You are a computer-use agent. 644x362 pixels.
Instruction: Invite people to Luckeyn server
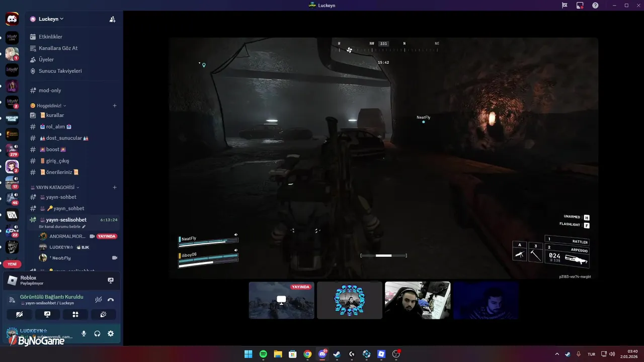point(112,19)
